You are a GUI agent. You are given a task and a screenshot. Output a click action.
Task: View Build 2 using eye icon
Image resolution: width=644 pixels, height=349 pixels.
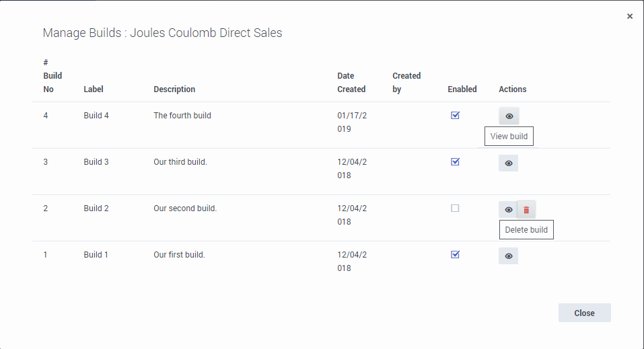click(508, 210)
